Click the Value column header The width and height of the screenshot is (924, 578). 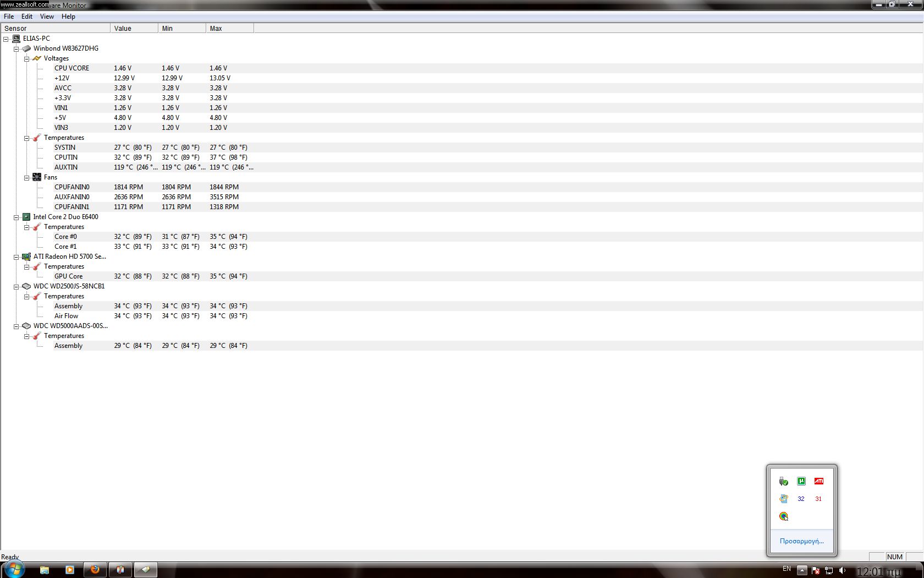tap(134, 28)
